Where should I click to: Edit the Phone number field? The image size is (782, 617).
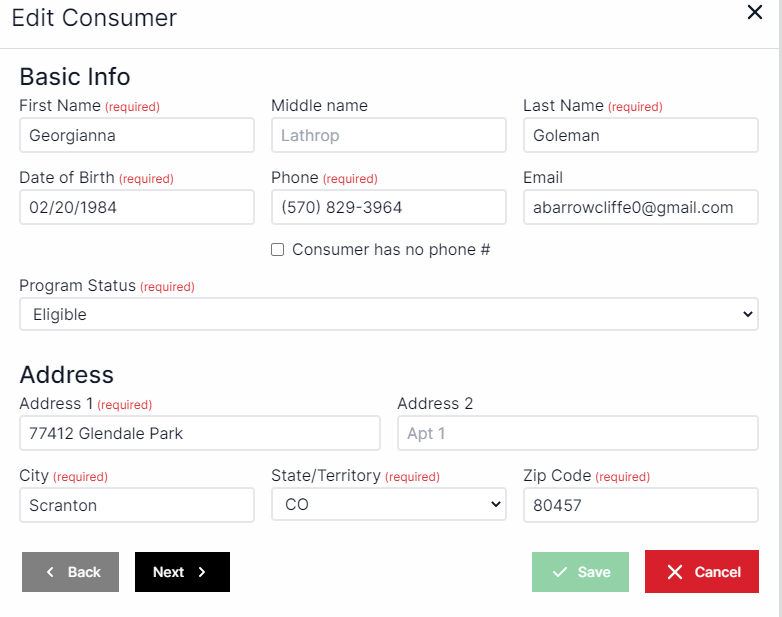(x=388, y=207)
